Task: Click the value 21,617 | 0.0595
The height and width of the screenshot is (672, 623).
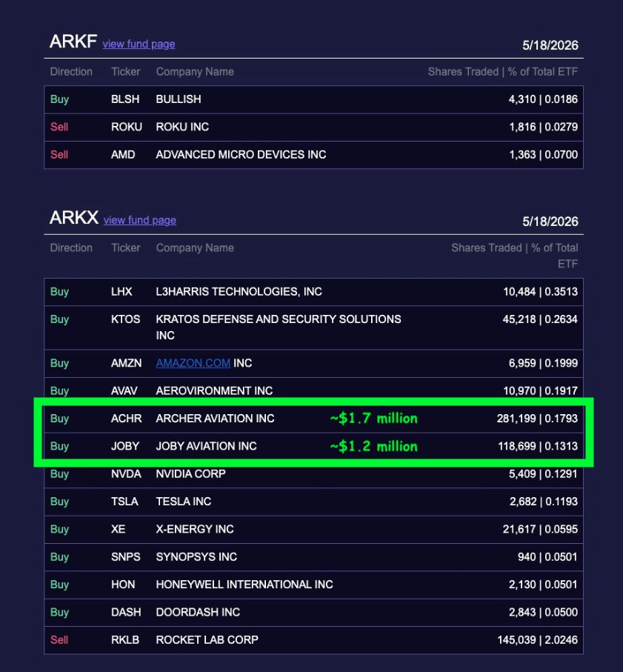Action: (540, 529)
